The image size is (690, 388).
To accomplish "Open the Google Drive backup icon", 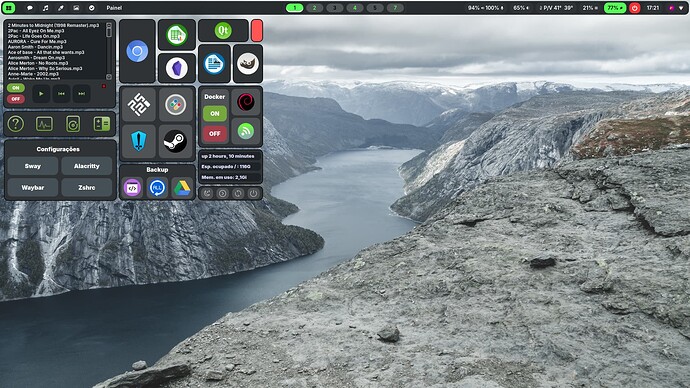I will pos(182,188).
